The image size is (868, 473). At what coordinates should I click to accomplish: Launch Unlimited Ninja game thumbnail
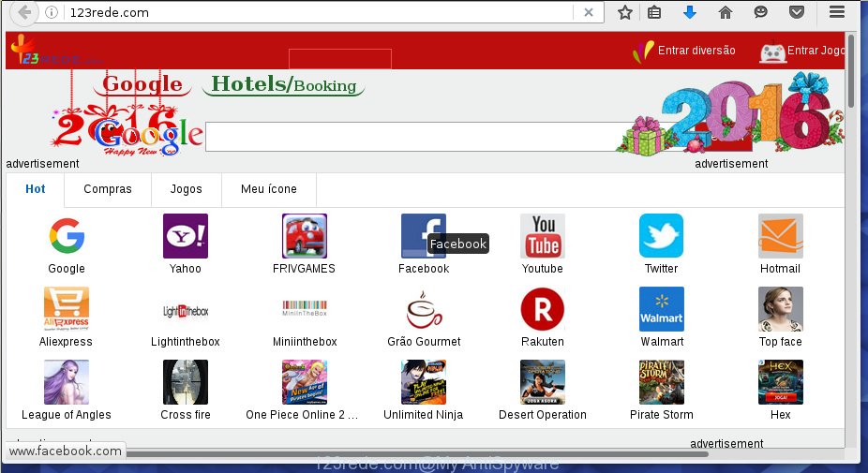424,382
